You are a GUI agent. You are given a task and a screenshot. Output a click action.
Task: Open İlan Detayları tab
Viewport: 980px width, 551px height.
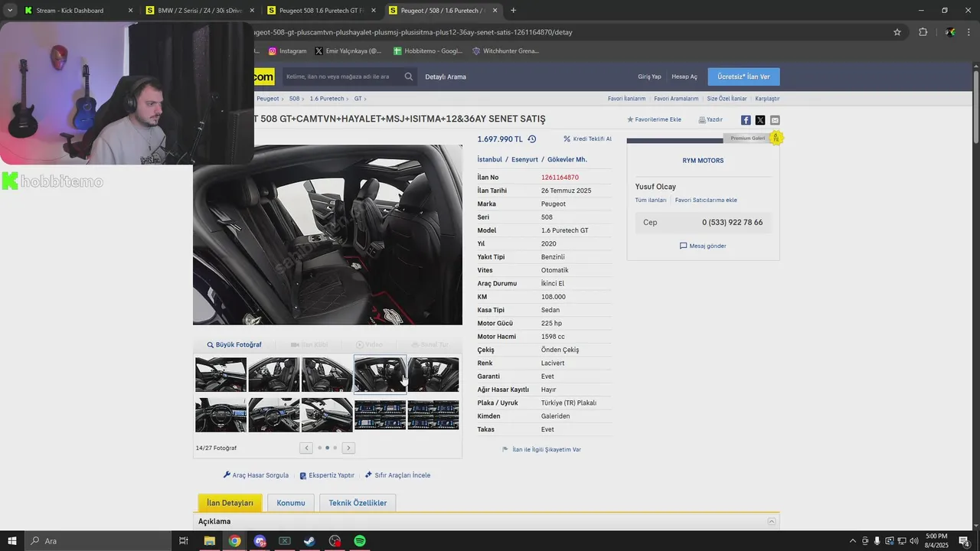(x=230, y=503)
